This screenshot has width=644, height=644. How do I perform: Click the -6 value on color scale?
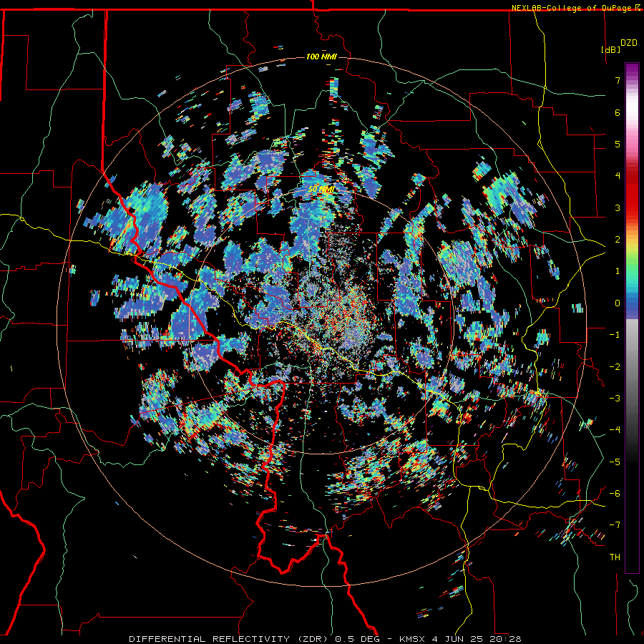[x=615, y=494]
